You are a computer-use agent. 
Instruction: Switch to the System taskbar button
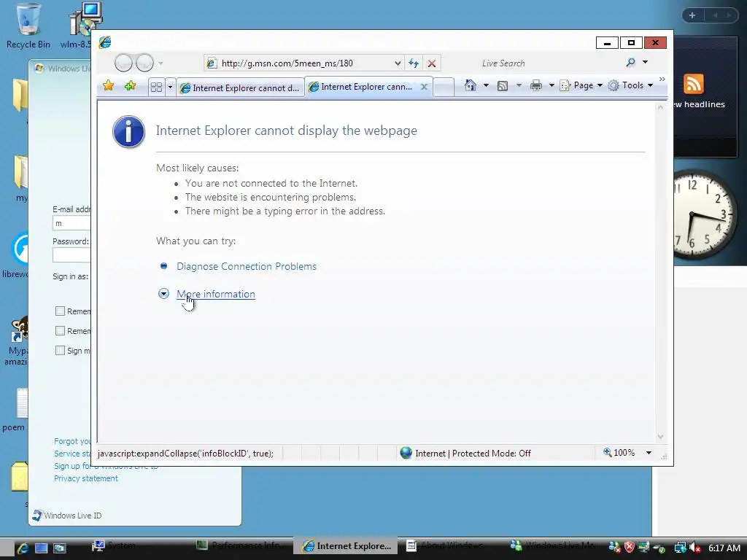point(138,545)
